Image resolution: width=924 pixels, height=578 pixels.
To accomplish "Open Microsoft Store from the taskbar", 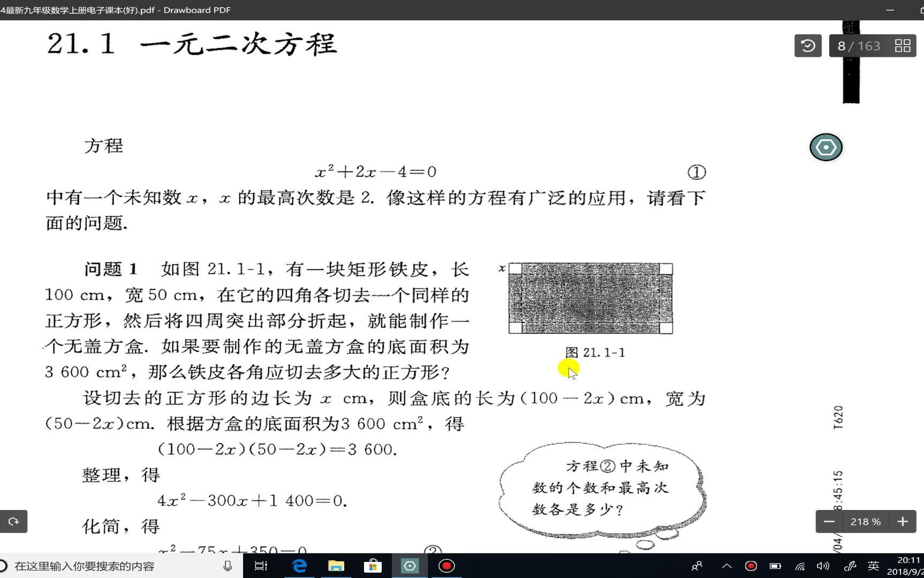I will point(373,566).
